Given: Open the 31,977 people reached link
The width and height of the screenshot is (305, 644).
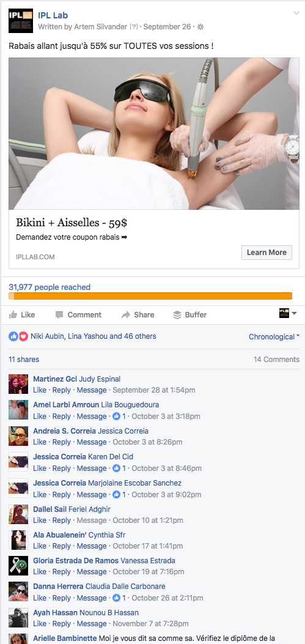Looking at the screenshot, I should pos(50,287).
